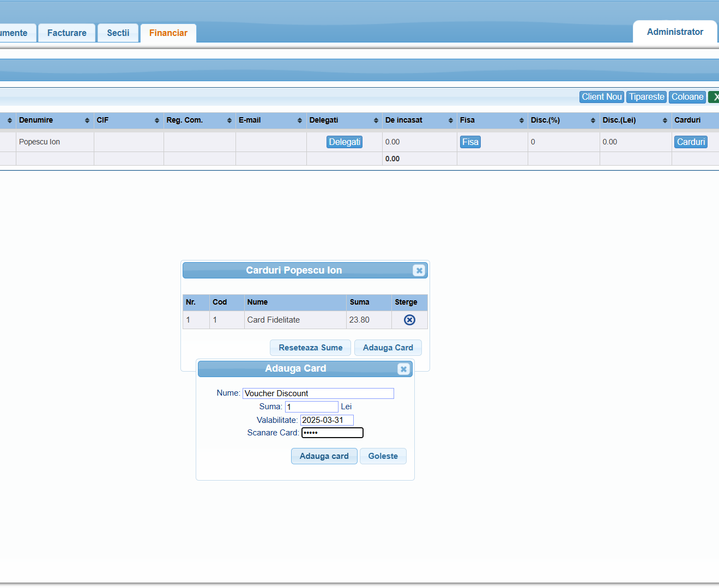Screen dimensions: 719x588
Task: Click Reseteaza Sume button
Action: [x=310, y=348]
